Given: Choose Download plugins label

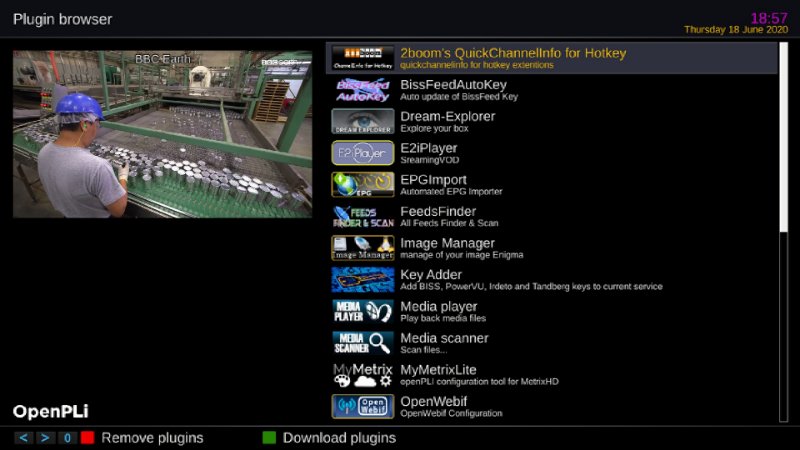Looking at the screenshot, I should click(339, 438).
